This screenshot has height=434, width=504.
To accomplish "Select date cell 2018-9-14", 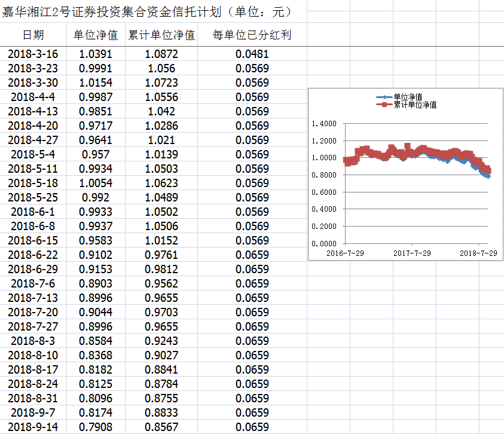I will [x=33, y=427].
